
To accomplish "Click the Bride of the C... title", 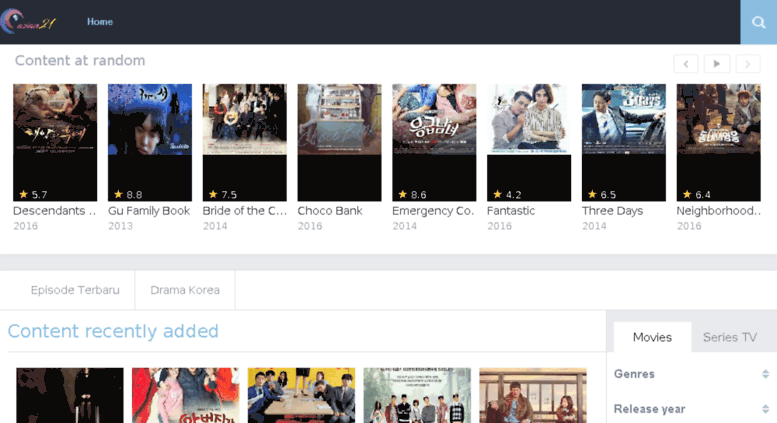I will [244, 211].
